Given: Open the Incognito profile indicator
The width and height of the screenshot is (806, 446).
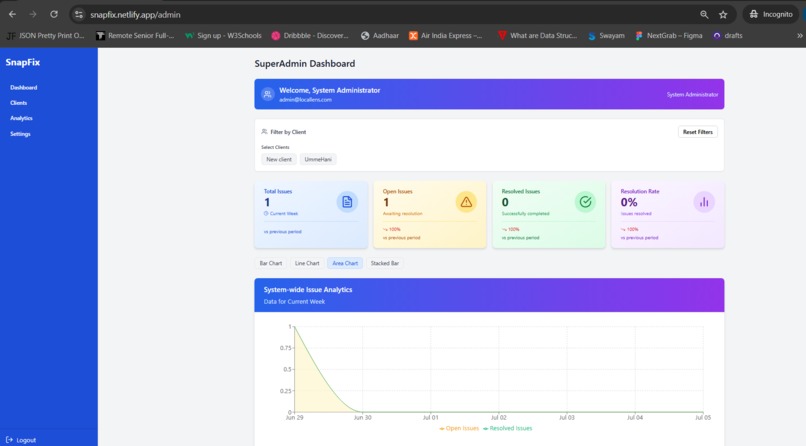Looking at the screenshot, I should point(771,14).
